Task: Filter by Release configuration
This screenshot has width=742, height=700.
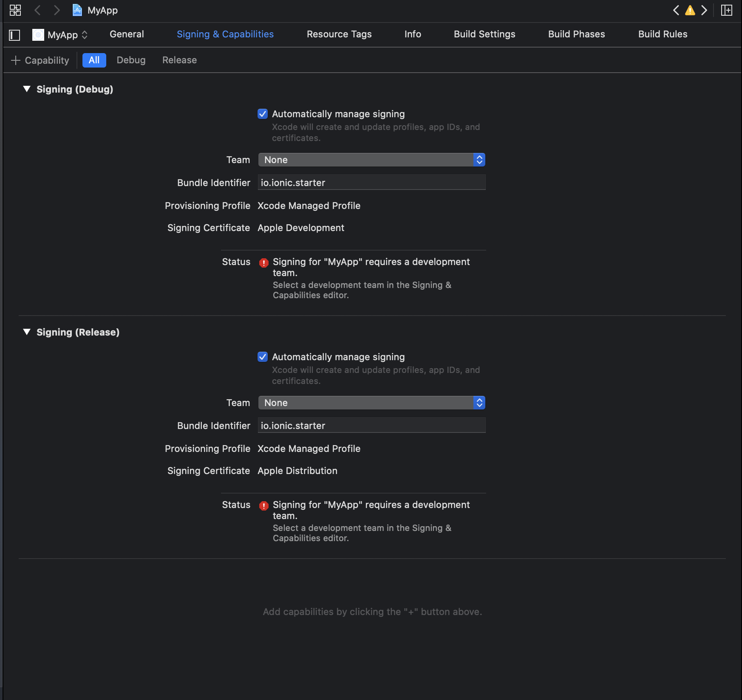Action: (x=179, y=60)
